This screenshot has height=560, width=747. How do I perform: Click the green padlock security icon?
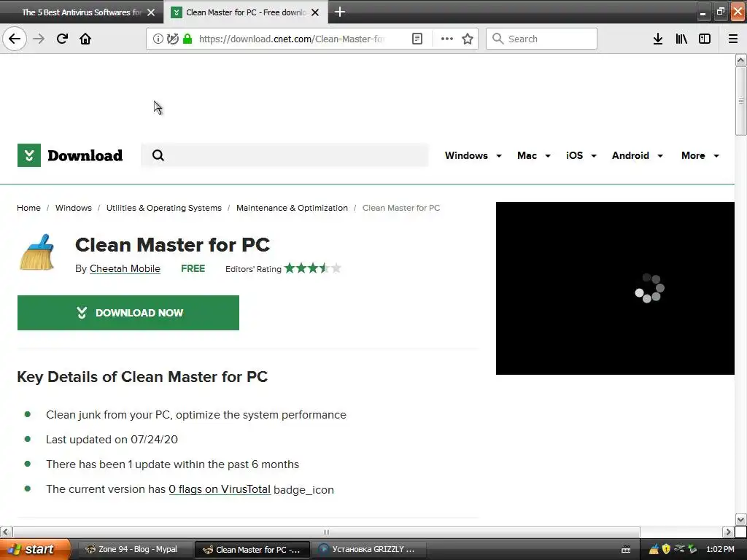187,39
